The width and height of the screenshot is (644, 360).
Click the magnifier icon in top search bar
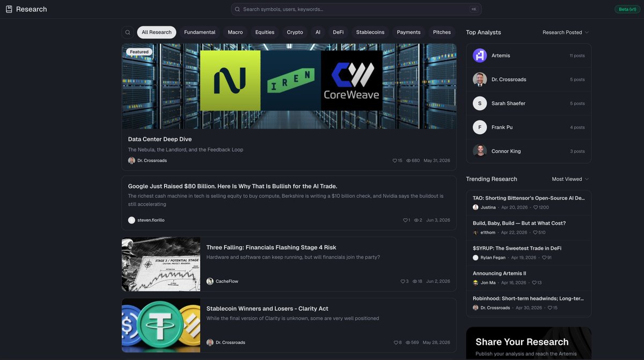(x=237, y=9)
